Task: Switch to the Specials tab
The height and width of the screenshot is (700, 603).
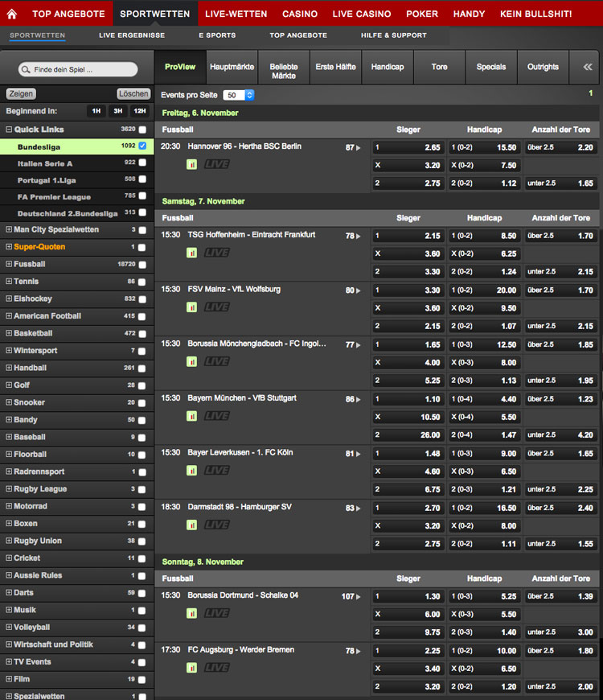Action: pyautogui.click(x=491, y=67)
